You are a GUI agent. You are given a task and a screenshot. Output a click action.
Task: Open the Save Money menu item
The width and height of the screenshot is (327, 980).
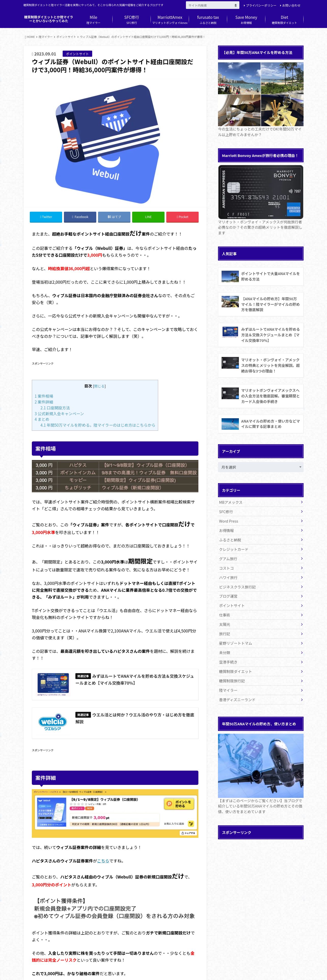coord(246,20)
